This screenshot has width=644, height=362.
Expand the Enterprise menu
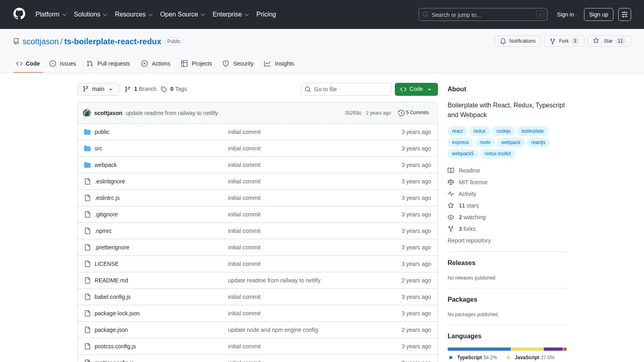pos(231,14)
